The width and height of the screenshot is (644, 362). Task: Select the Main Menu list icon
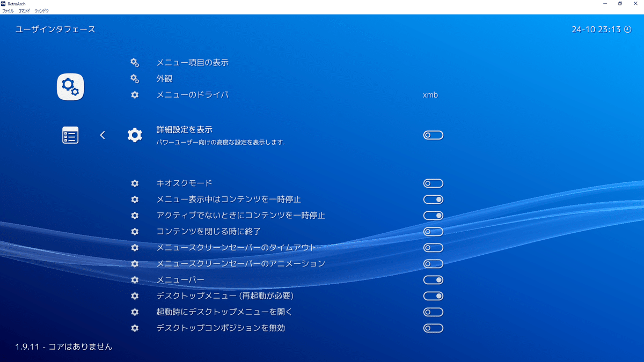point(70,135)
